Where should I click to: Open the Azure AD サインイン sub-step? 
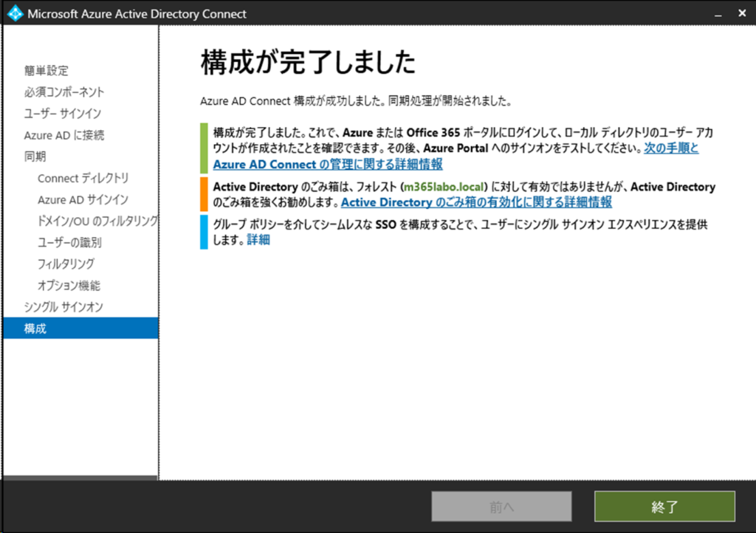(83, 199)
